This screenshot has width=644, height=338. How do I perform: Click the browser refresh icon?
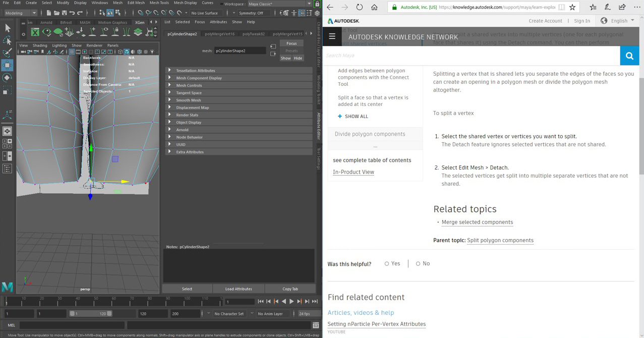[359, 7]
